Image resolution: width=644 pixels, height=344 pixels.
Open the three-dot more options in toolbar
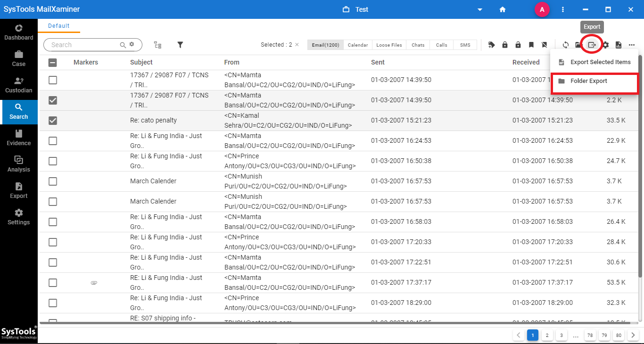click(632, 45)
